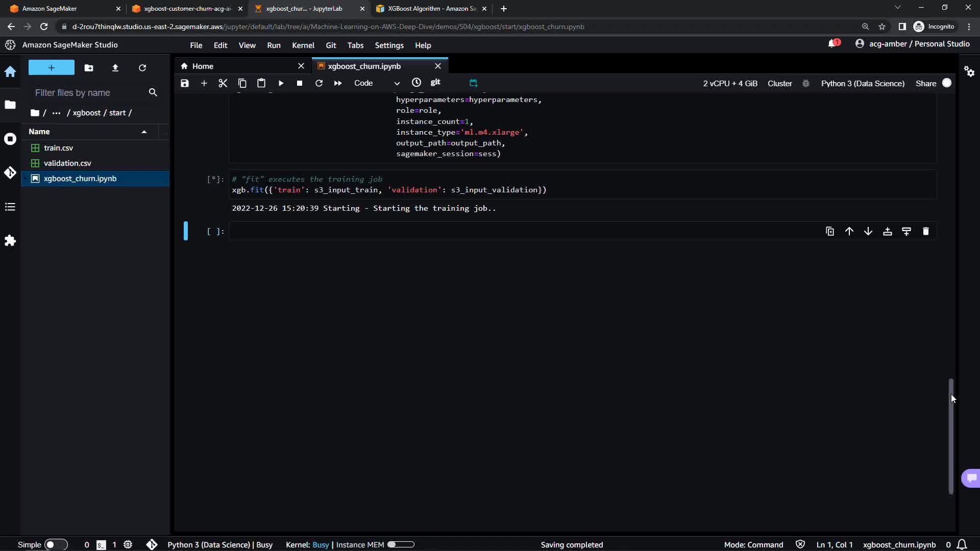Expand the collapsed path ellipsis in the breadcrumb
980x551 pixels.
56,113
